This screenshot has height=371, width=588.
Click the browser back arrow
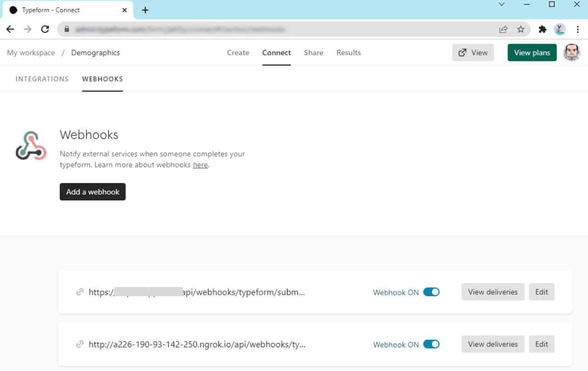click(10, 29)
